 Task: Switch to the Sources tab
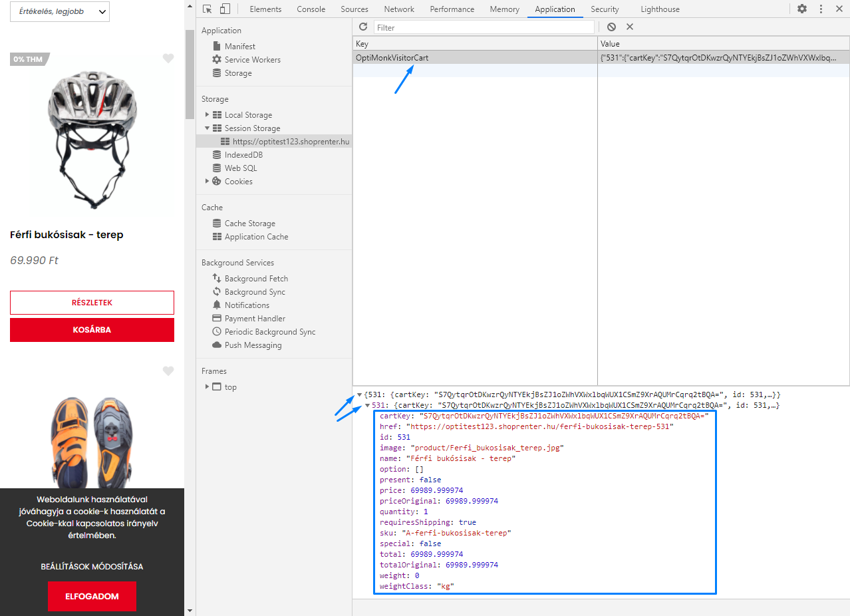pos(354,9)
